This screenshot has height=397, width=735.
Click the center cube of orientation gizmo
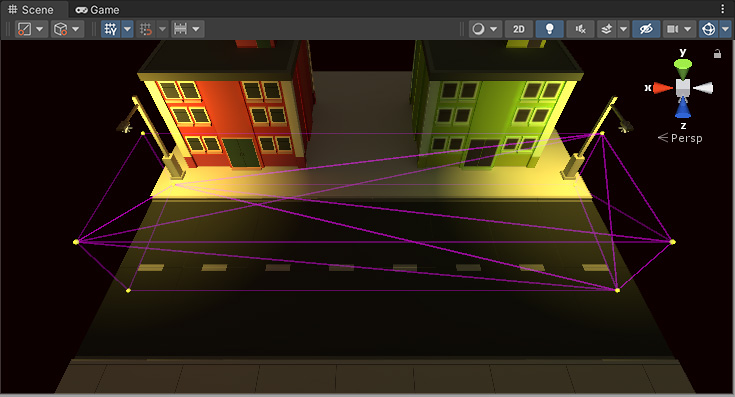(683, 88)
